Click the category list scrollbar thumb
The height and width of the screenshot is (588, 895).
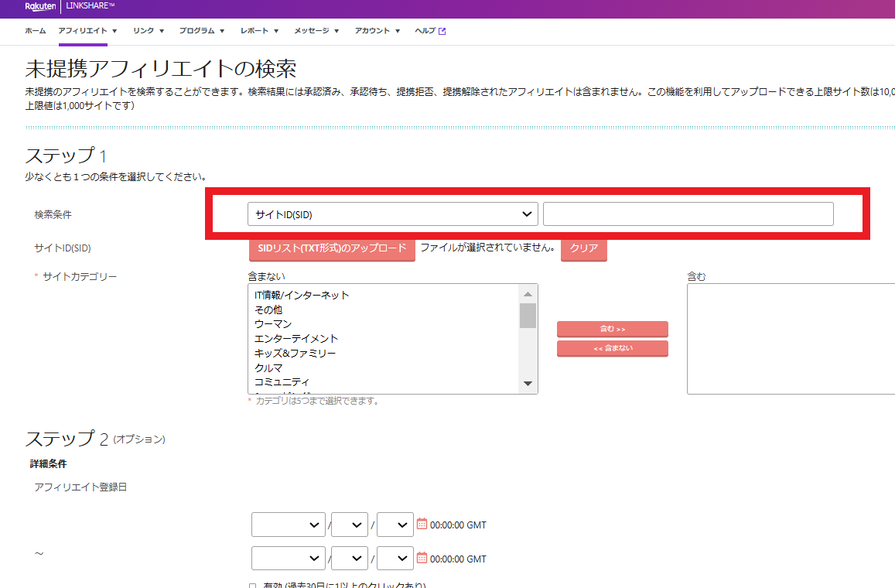coord(528,315)
